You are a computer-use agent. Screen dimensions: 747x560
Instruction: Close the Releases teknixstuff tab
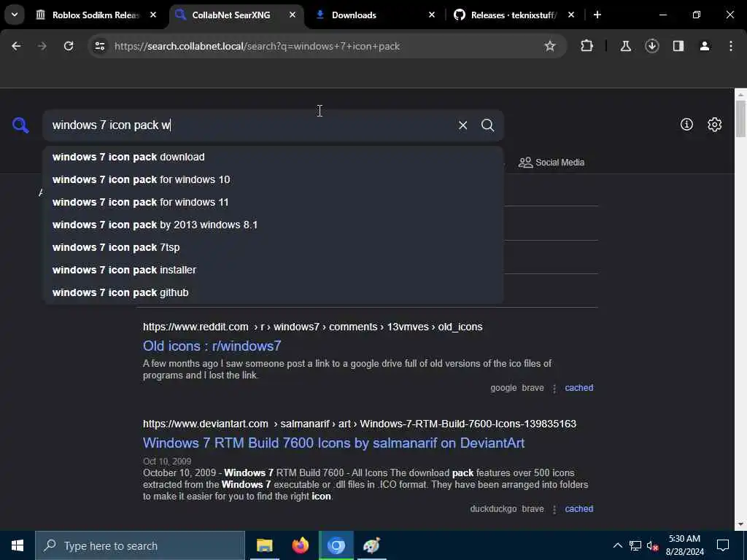tap(571, 15)
